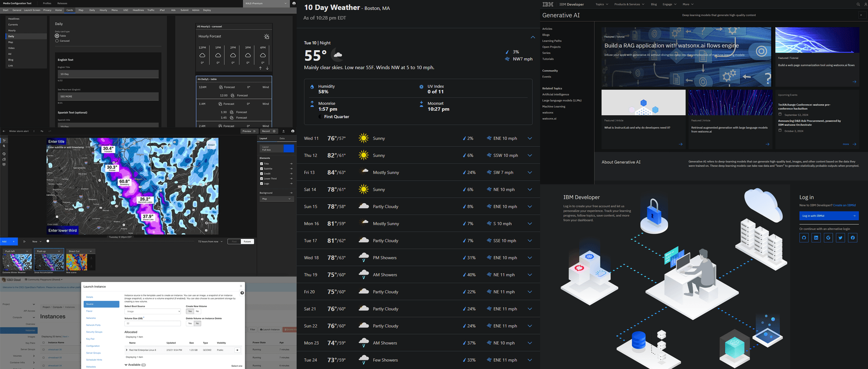
Task: Log in with the Google icon
Action: click(x=828, y=238)
